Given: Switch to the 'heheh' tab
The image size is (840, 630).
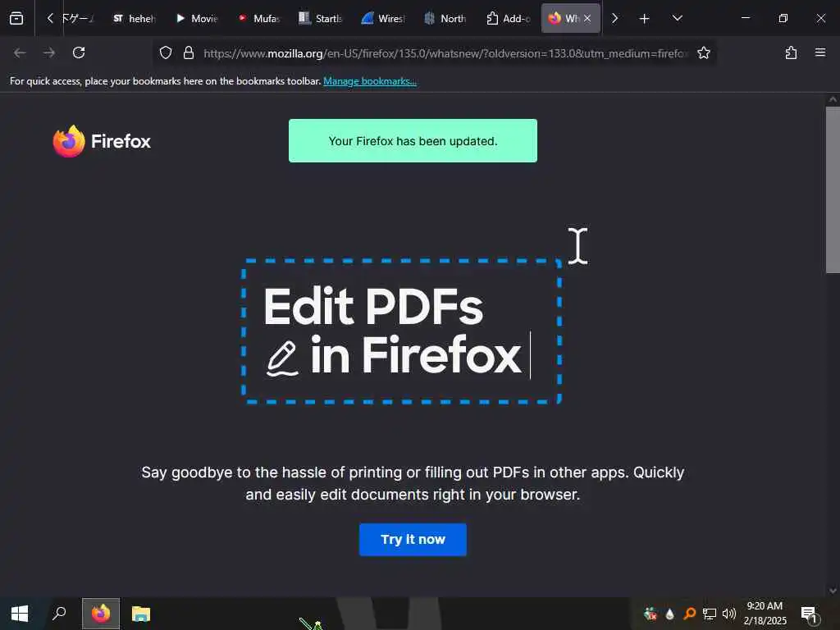Looking at the screenshot, I should point(134,18).
